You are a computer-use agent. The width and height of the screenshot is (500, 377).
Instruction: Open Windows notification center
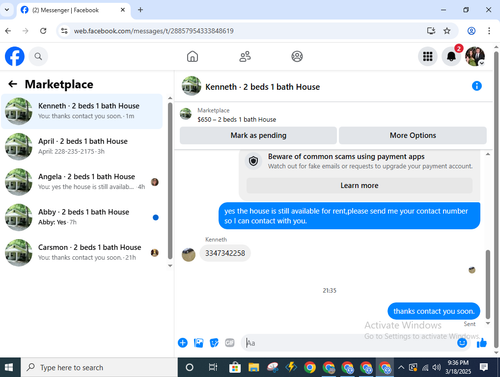click(x=484, y=367)
